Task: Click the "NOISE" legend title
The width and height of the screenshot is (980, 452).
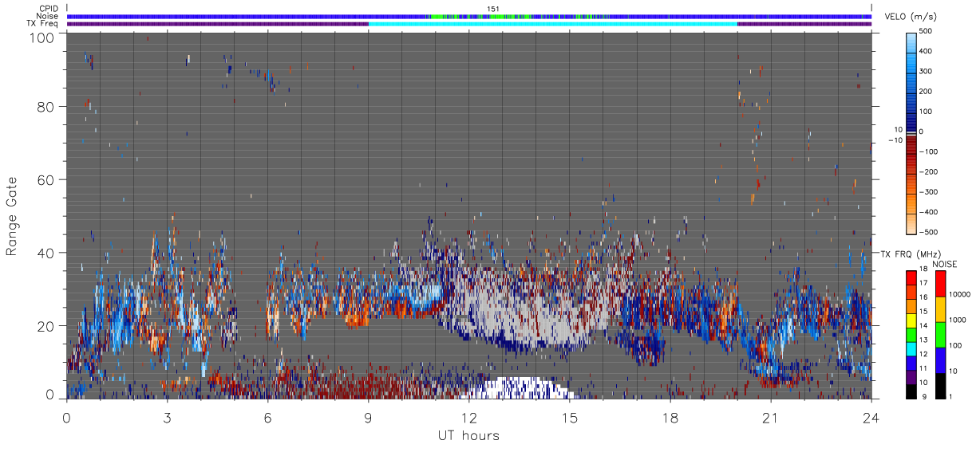Action: [x=945, y=264]
